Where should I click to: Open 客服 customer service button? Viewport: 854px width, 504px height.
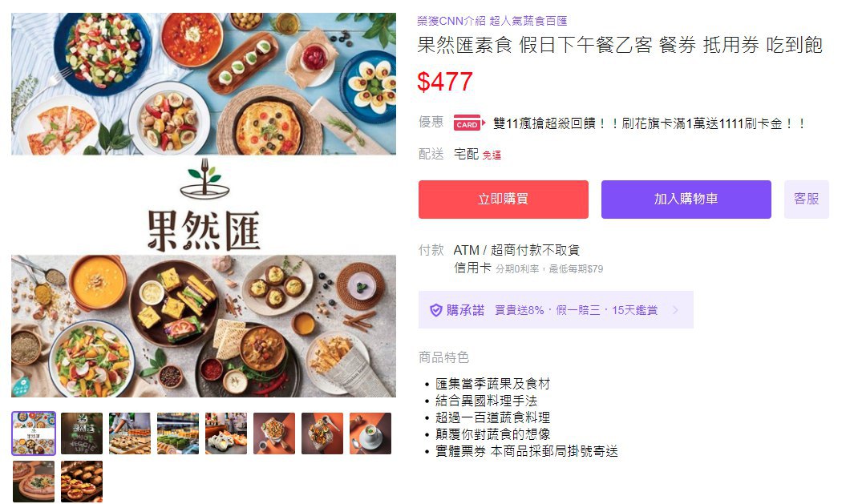click(x=807, y=200)
